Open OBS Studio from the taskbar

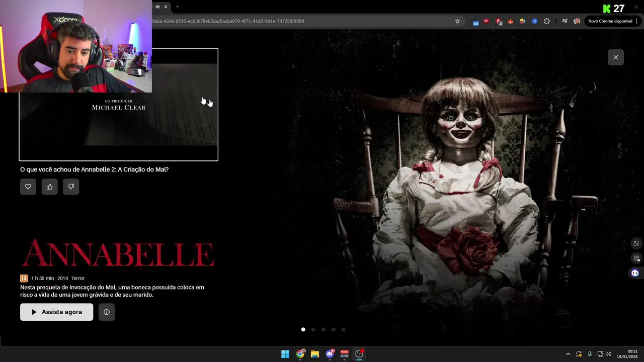pos(359,354)
